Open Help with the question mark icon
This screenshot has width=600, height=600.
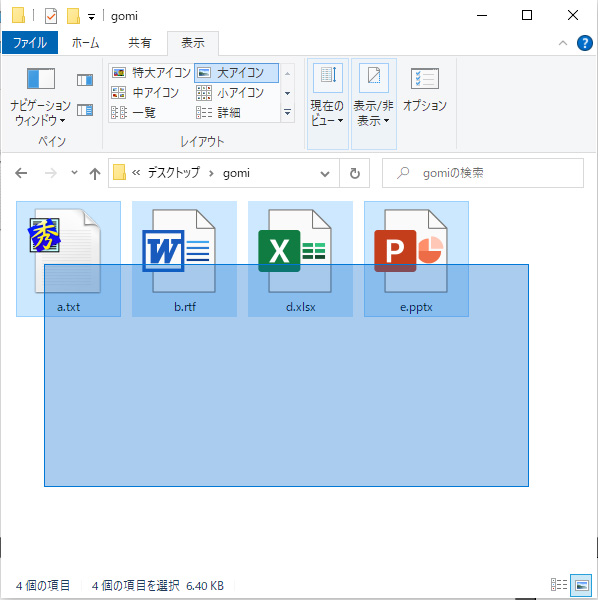click(584, 43)
